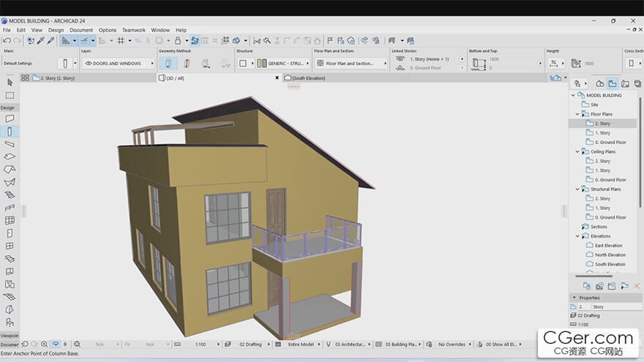Toggle the layer eye icon for Doors and Windows
The width and height of the screenshot is (644, 362).
pos(88,63)
